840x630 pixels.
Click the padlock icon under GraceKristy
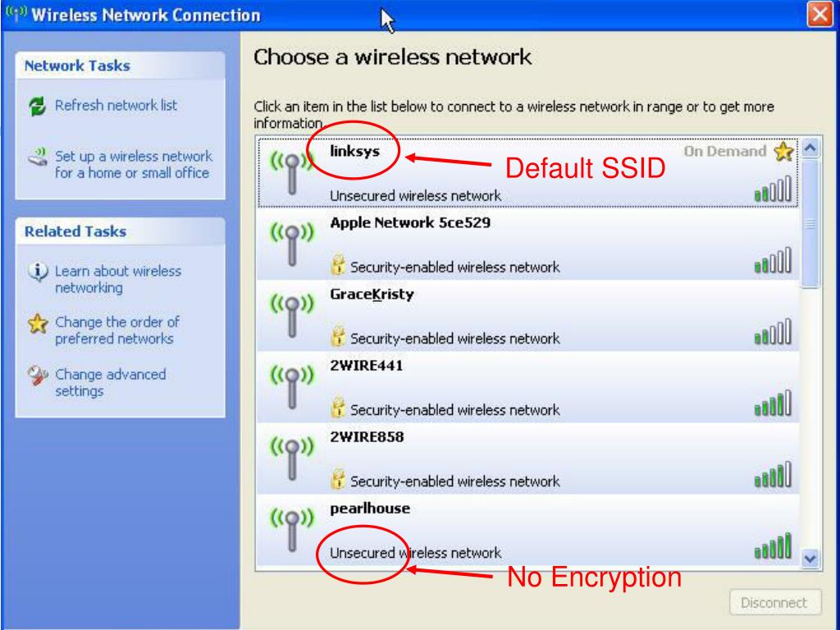point(337,336)
